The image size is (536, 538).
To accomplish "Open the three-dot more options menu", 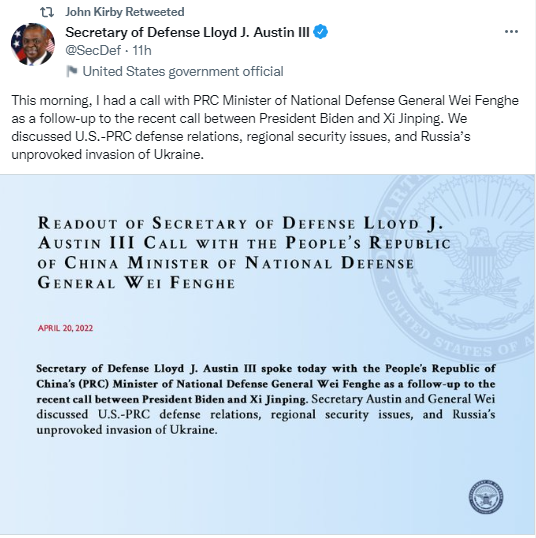I will pos(511,32).
